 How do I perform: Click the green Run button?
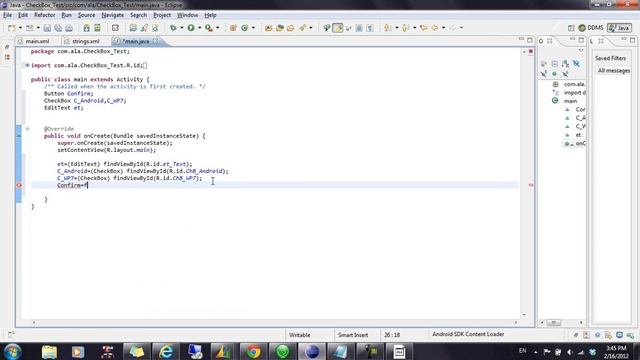(x=191, y=28)
